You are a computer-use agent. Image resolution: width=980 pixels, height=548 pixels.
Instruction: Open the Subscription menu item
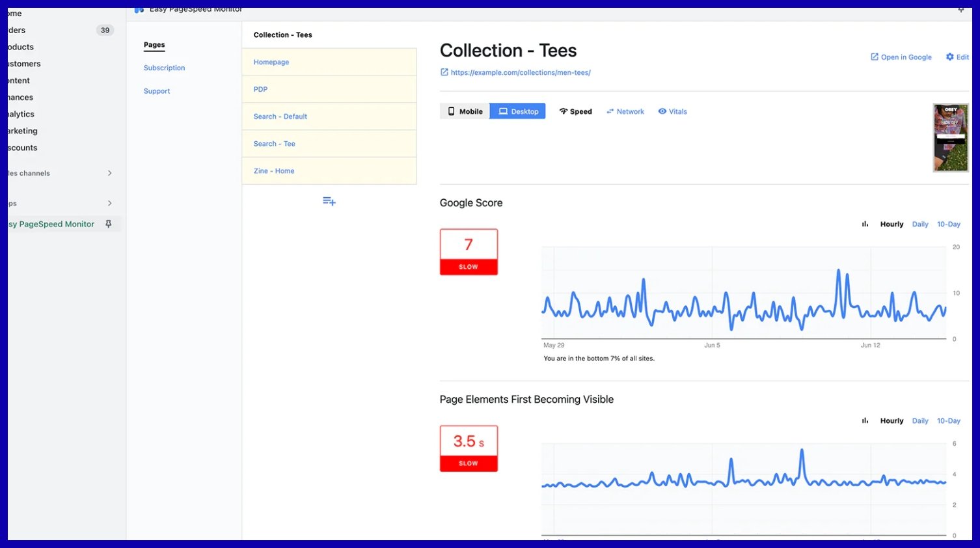(x=164, y=68)
